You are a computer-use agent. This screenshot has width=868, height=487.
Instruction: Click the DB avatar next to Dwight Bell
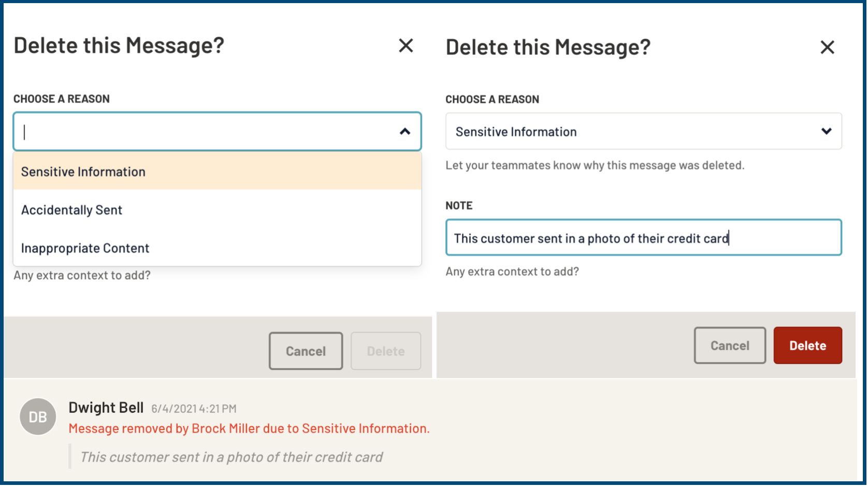pos(37,417)
